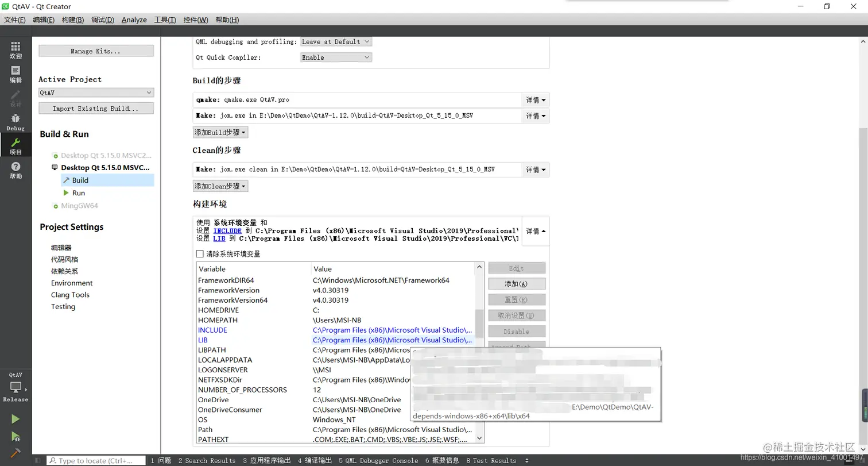Select the INCLUDE variable row
The height and width of the screenshot is (466, 868).
pyautogui.click(x=336, y=330)
